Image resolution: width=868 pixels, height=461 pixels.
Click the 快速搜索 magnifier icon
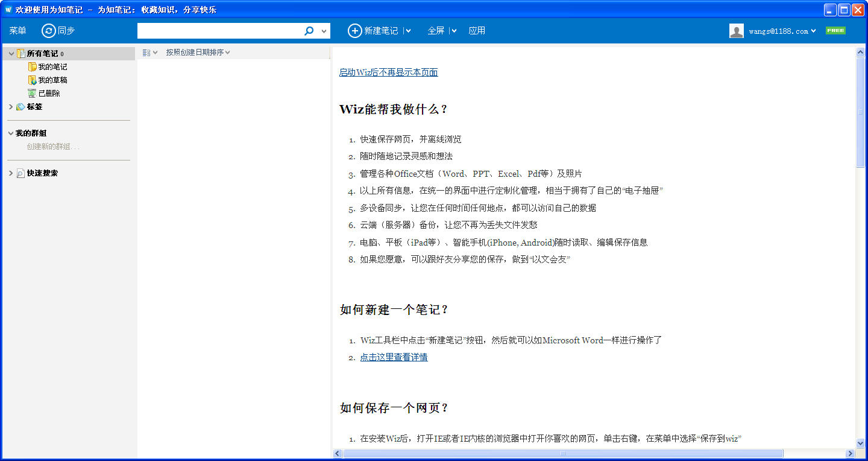coord(21,173)
